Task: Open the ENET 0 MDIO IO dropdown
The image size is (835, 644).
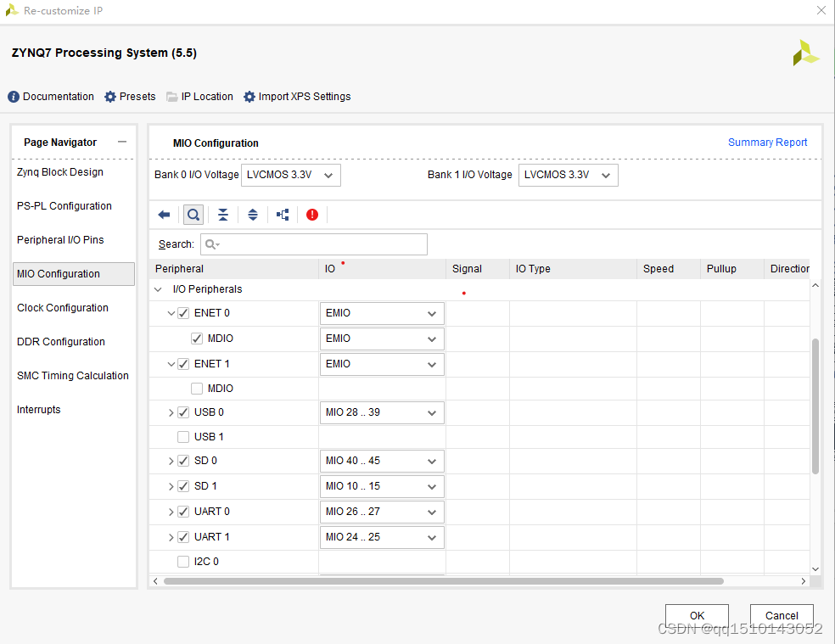Action: point(382,339)
